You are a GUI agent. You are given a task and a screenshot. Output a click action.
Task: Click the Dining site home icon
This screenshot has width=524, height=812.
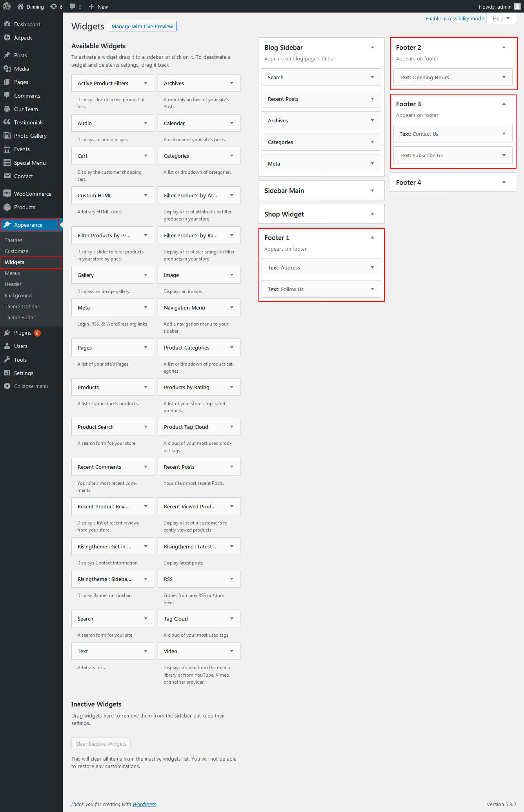click(x=20, y=7)
